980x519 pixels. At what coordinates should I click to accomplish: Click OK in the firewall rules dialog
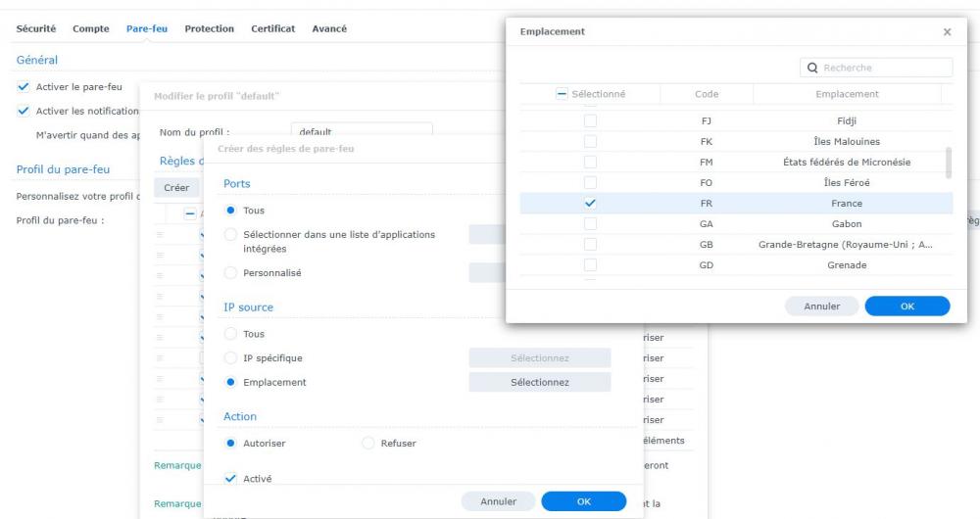tap(584, 501)
